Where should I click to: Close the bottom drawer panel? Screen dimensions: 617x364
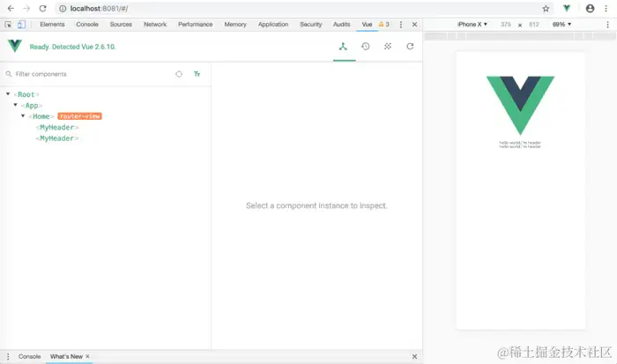414,357
